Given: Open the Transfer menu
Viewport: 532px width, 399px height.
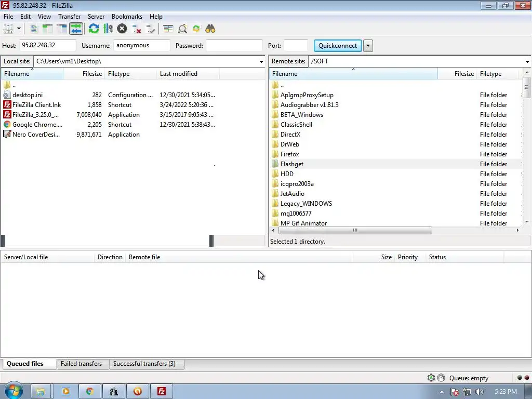Looking at the screenshot, I should [x=69, y=16].
